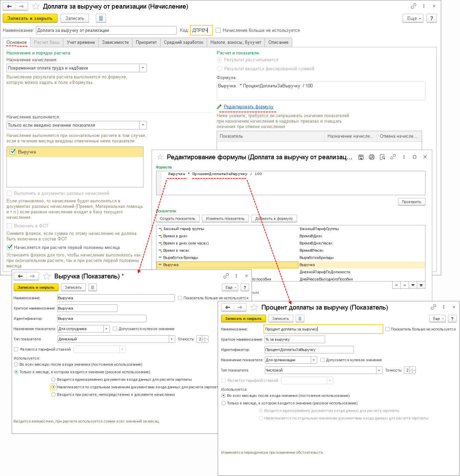460x476 pixels.
Task: Star icon in Процент доплаты за выручку title
Action: tap(254, 307)
